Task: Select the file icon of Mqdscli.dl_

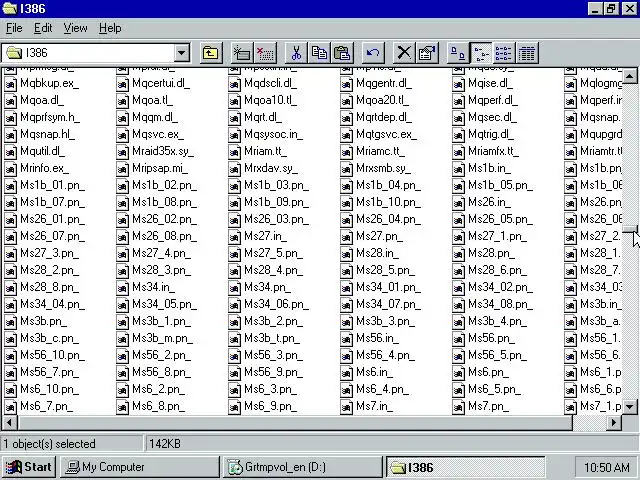Action: point(234,84)
